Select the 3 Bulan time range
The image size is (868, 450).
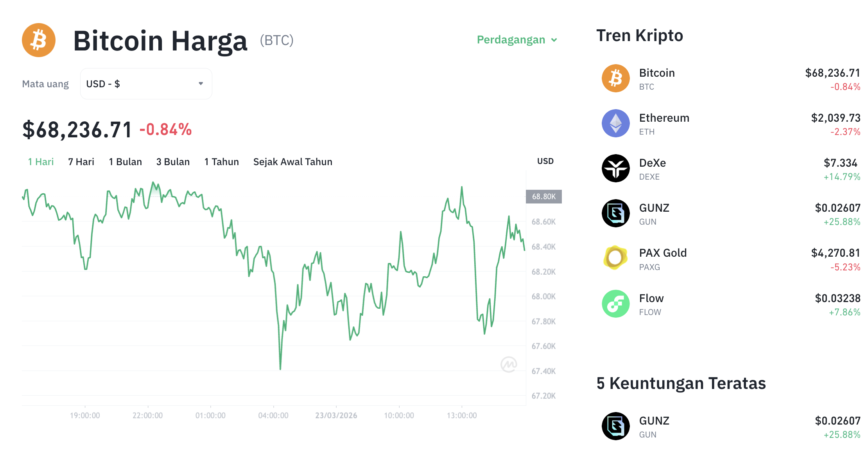point(173,161)
